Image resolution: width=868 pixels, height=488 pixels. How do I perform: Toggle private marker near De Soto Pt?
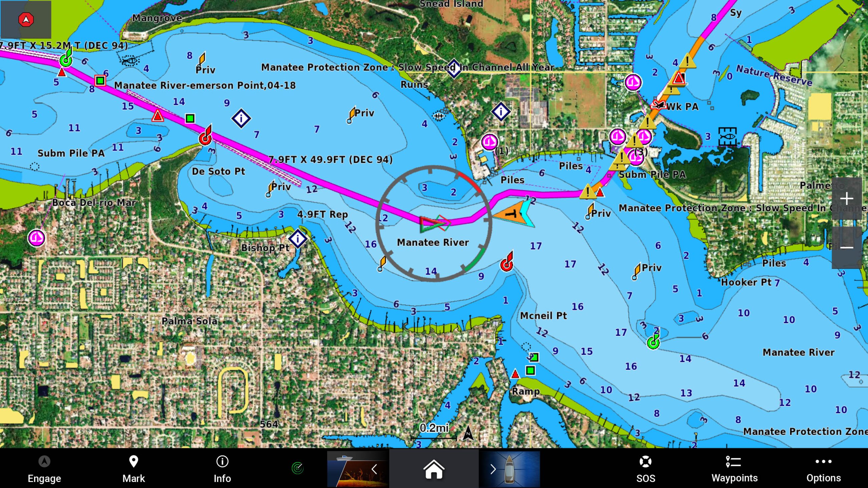[x=272, y=188]
